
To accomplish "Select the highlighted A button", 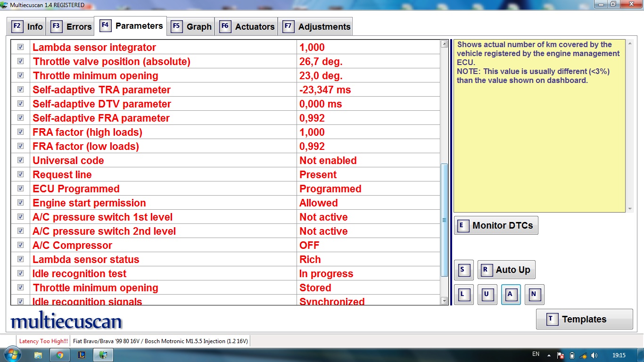I will click(x=511, y=295).
